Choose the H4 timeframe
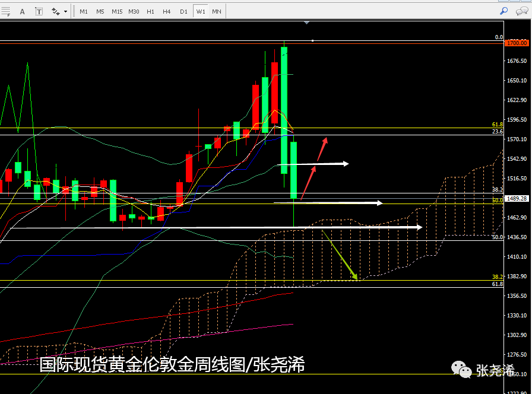532x394 pixels. point(167,11)
